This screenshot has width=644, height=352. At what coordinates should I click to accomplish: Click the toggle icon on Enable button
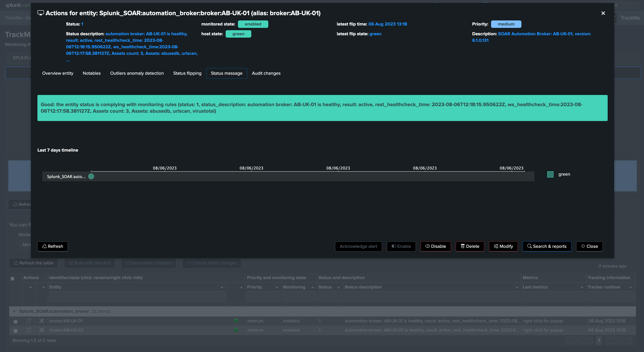[x=394, y=246]
